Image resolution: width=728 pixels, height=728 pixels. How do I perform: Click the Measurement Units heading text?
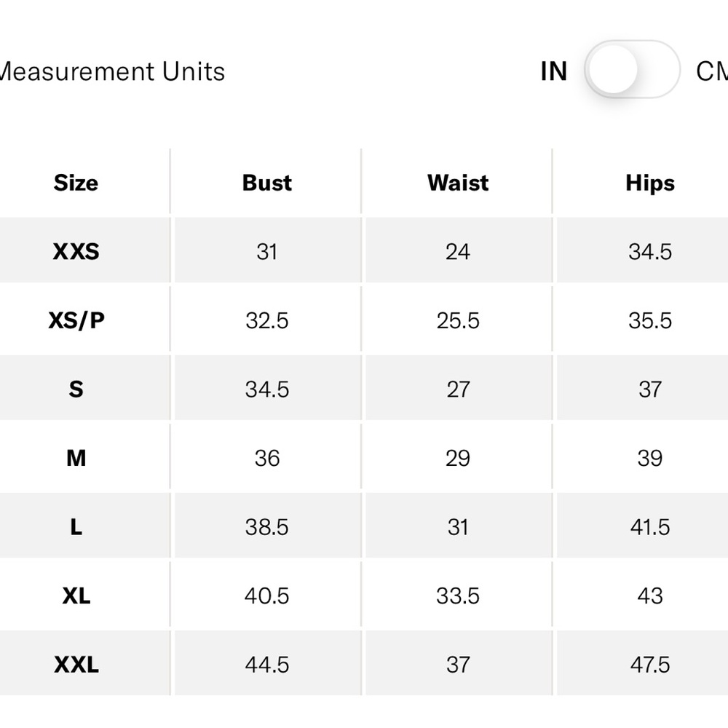point(112,71)
